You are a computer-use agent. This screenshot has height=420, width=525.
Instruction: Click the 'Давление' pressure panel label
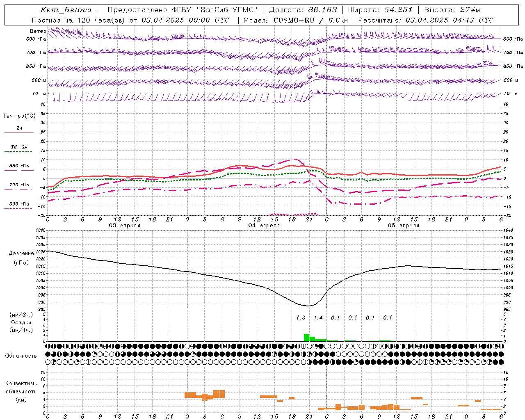click(x=21, y=253)
